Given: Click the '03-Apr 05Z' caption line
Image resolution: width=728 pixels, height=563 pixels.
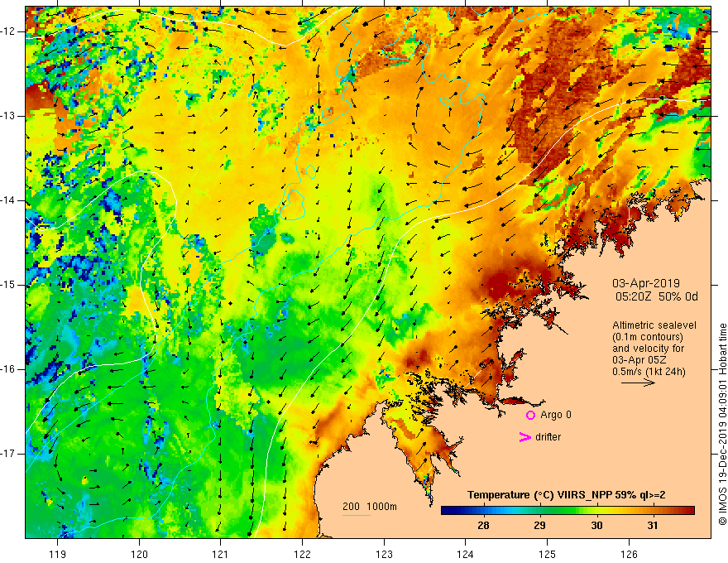Looking at the screenshot, I should click(641, 360).
